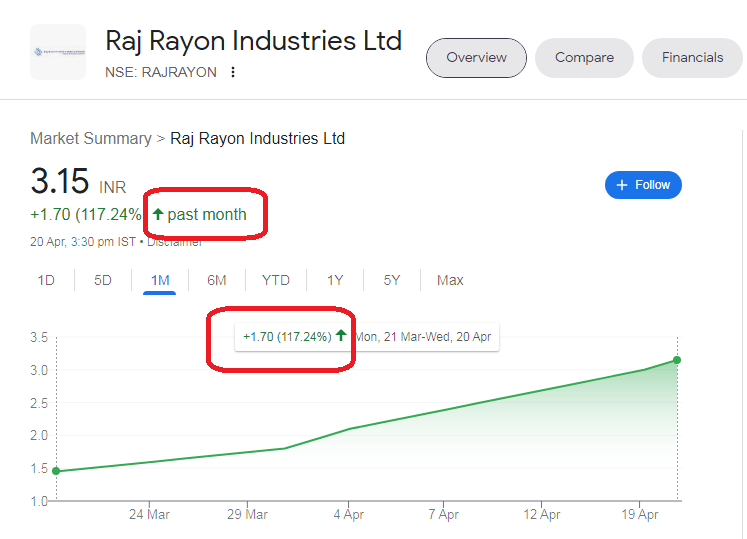This screenshot has height=539, width=747.
Task: Follow Raj Rayon Industries stock
Action: point(643,185)
